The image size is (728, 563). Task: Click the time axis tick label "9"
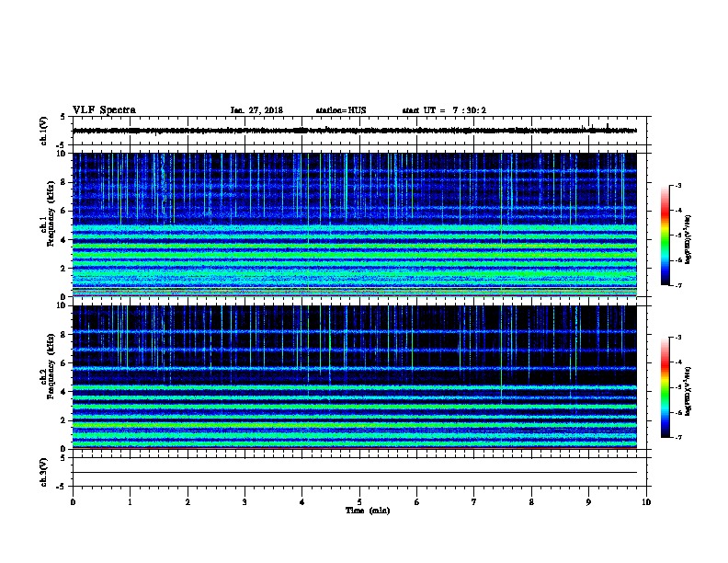point(588,502)
